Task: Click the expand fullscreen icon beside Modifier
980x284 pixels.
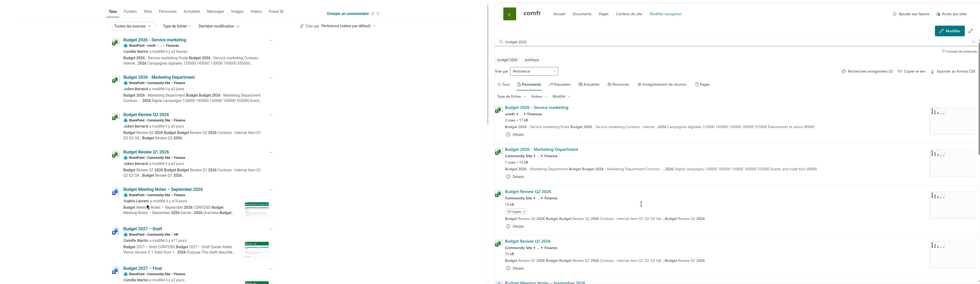Action: click(971, 31)
